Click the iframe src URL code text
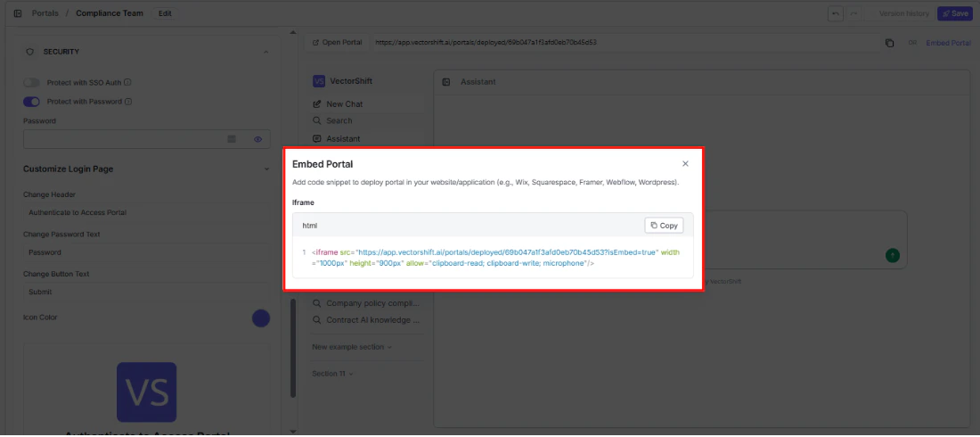The width and height of the screenshot is (980, 437). pos(507,252)
